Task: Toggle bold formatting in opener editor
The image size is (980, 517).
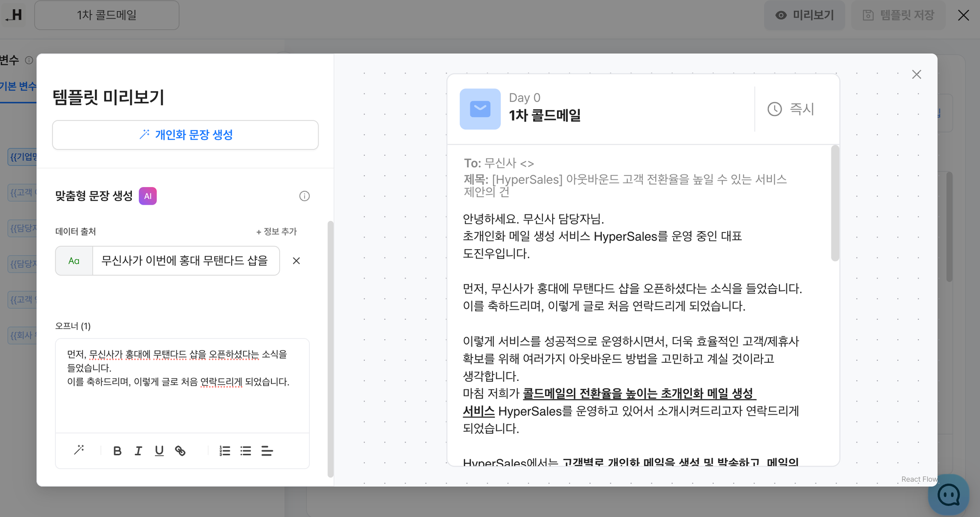Action: (x=117, y=451)
